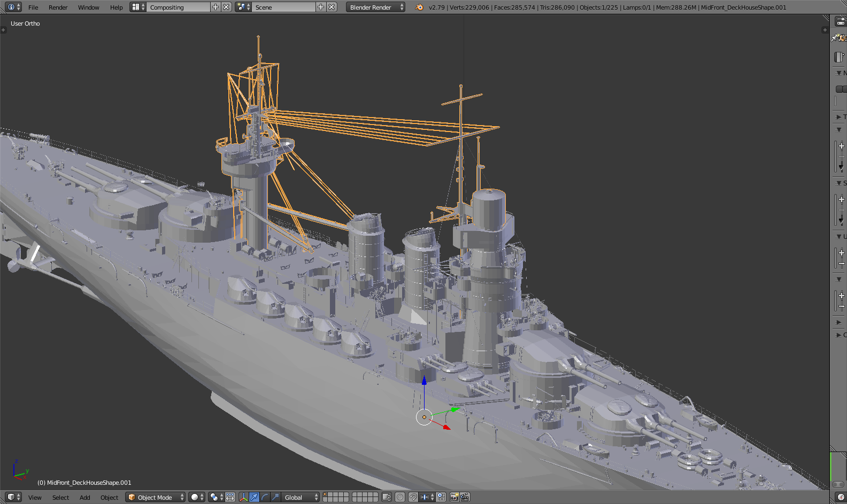
Task: Open the File menu
Action: coord(33,7)
